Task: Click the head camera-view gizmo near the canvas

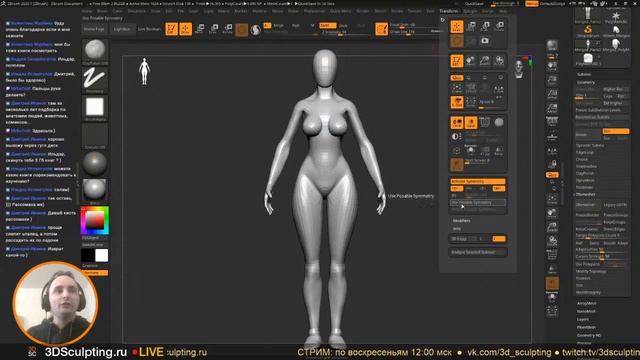Action: [519, 69]
